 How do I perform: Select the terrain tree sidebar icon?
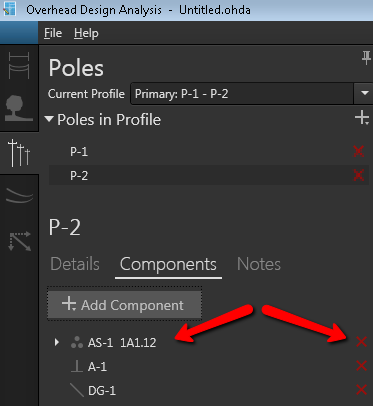[x=19, y=108]
